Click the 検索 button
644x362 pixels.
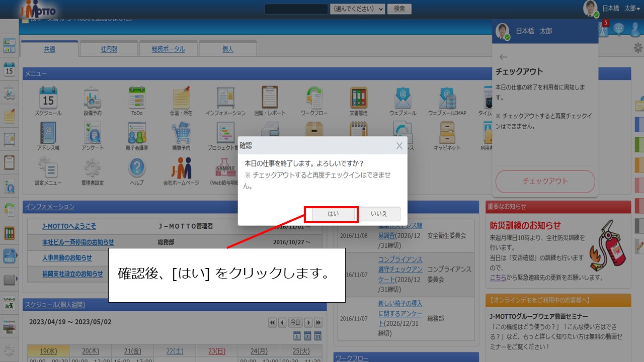click(x=399, y=9)
